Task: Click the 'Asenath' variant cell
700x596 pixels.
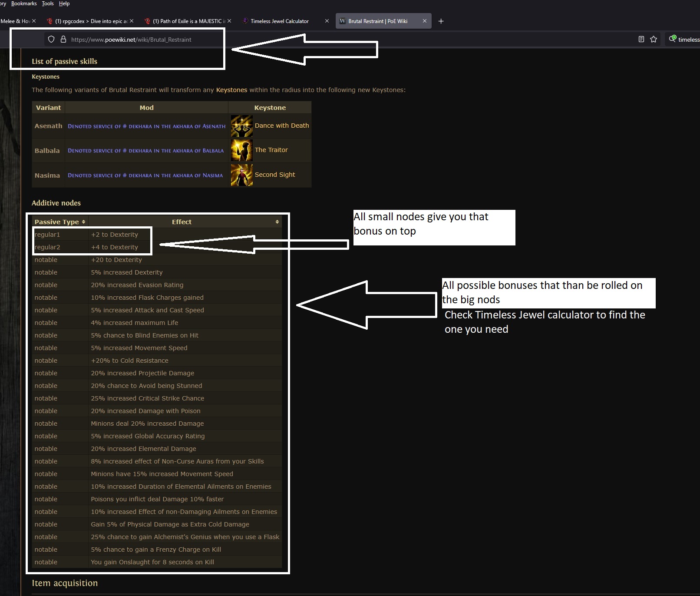Action: pyautogui.click(x=48, y=126)
